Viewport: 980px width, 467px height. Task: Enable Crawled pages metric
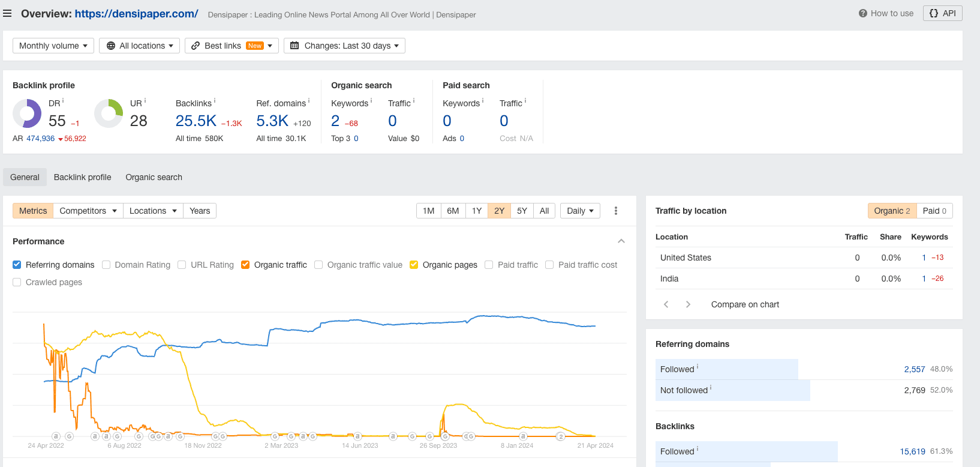[17, 282]
